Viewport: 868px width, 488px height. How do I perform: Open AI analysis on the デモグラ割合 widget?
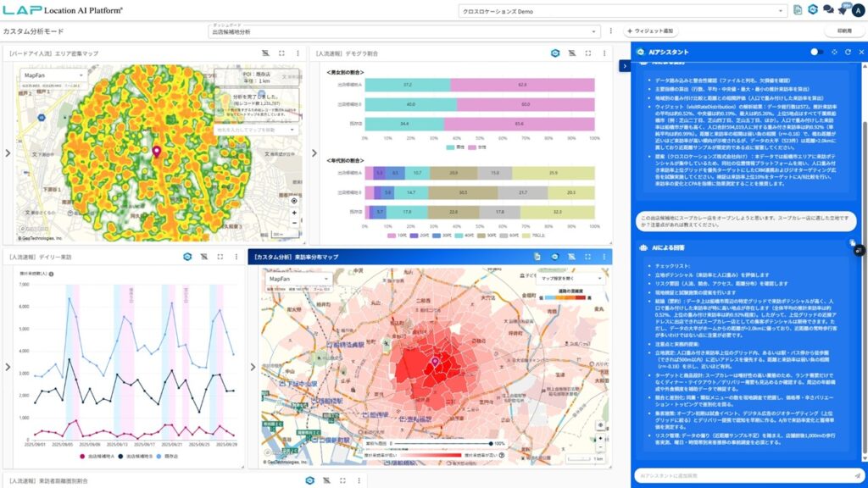[x=555, y=53]
